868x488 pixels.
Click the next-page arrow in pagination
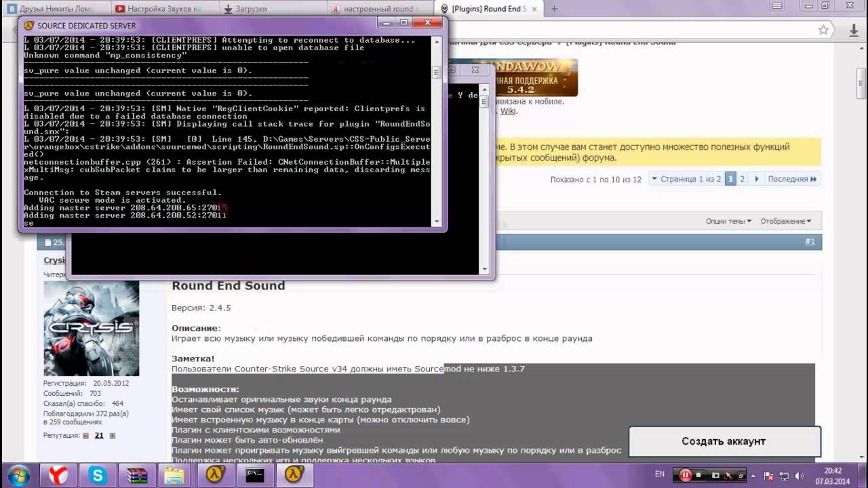756,179
